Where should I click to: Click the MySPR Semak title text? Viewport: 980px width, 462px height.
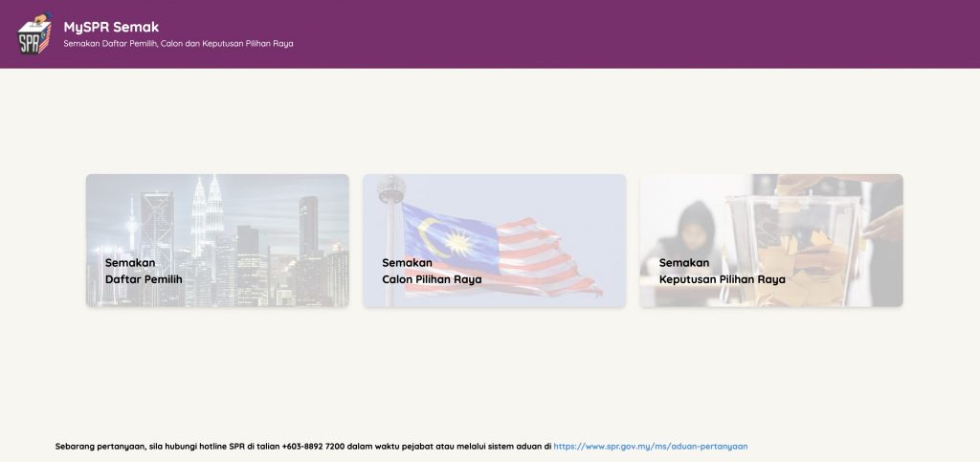[x=111, y=27]
